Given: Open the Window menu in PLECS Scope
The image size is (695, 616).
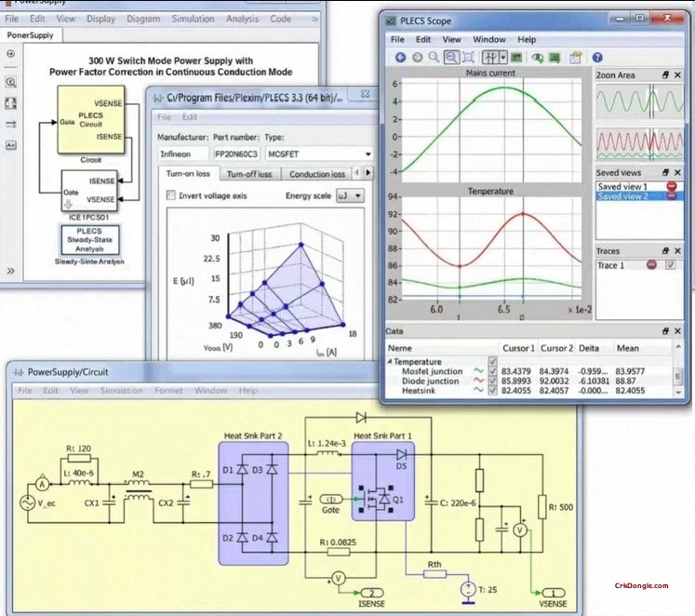Looking at the screenshot, I should (x=488, y=39).
